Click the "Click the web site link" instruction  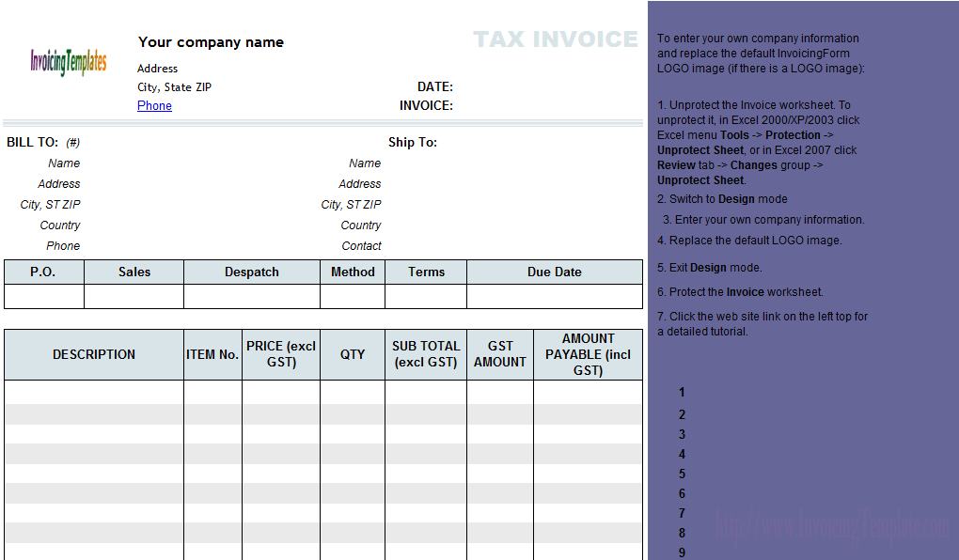[762, 324]
